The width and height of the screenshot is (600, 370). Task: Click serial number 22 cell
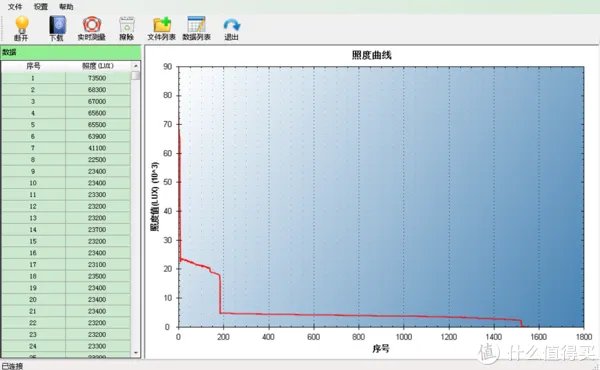click(33, 323)
